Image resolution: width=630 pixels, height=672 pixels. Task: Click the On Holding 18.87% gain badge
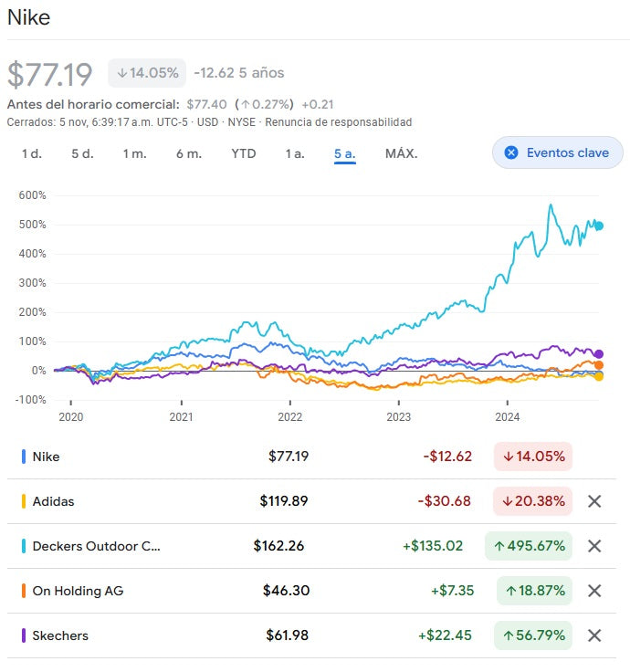pyautogui.click(x=534, y=591)
